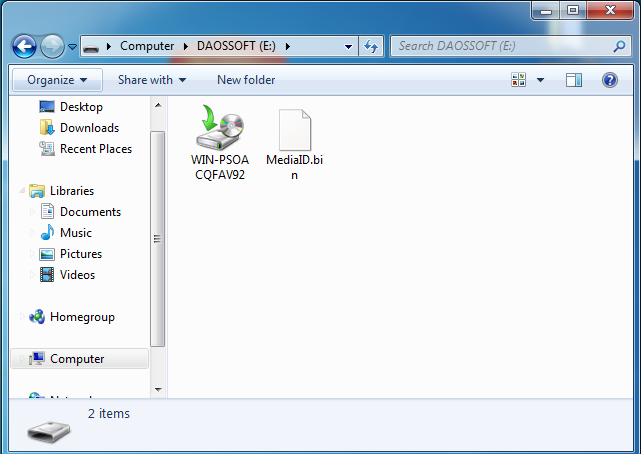This screenshot has height=454, width=641.
Task: Expand the Homegroup tree node
Action: click(x=22, y=317)
